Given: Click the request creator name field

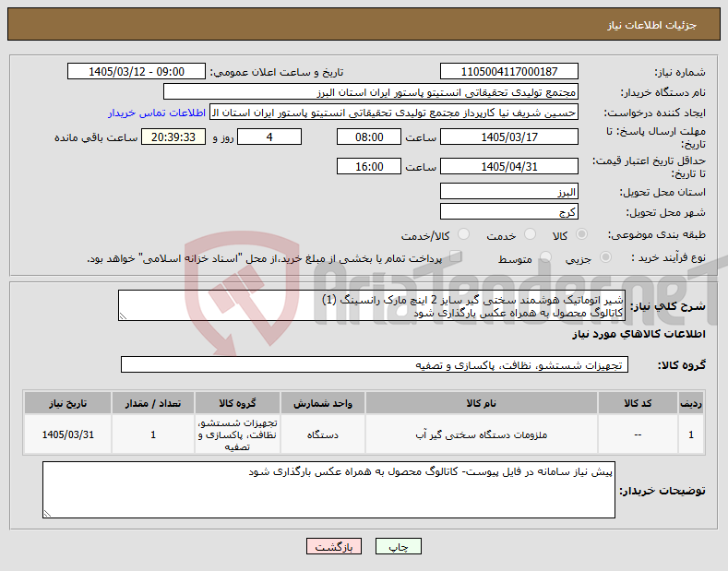Looking at the screenshot, I should click(394, 113).
